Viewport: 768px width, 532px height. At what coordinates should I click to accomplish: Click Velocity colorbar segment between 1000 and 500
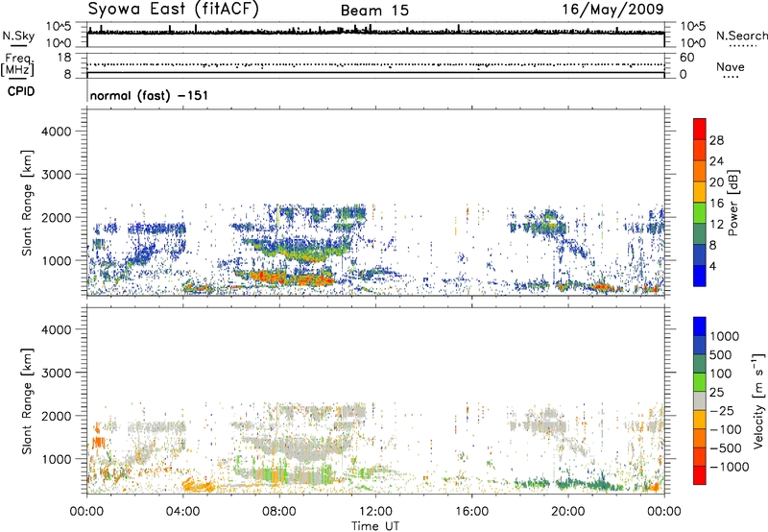coord(700,345)
